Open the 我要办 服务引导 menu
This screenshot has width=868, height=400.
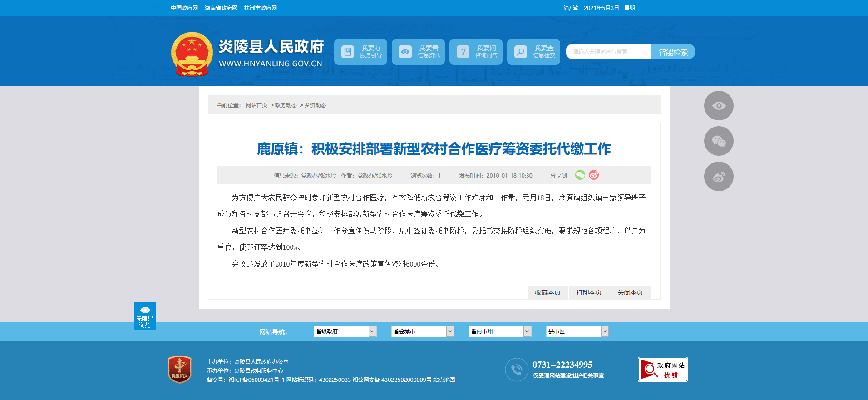point(360,52)
